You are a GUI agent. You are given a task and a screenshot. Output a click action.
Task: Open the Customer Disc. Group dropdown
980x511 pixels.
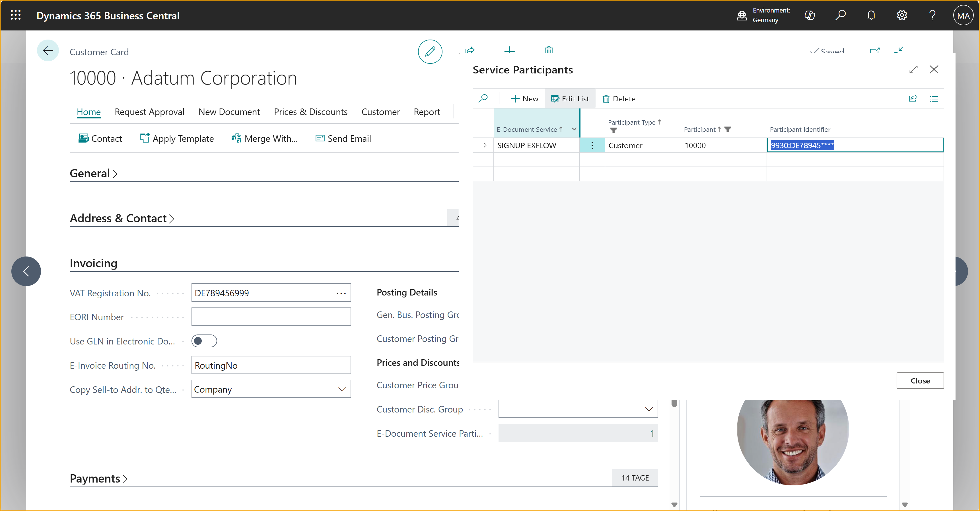(648, 409)
